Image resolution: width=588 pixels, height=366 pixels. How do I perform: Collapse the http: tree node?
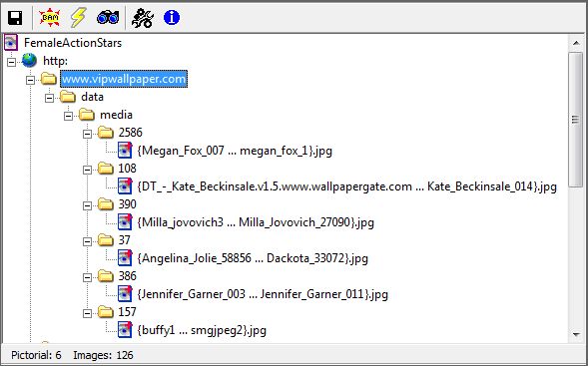(x=12, y=62)
